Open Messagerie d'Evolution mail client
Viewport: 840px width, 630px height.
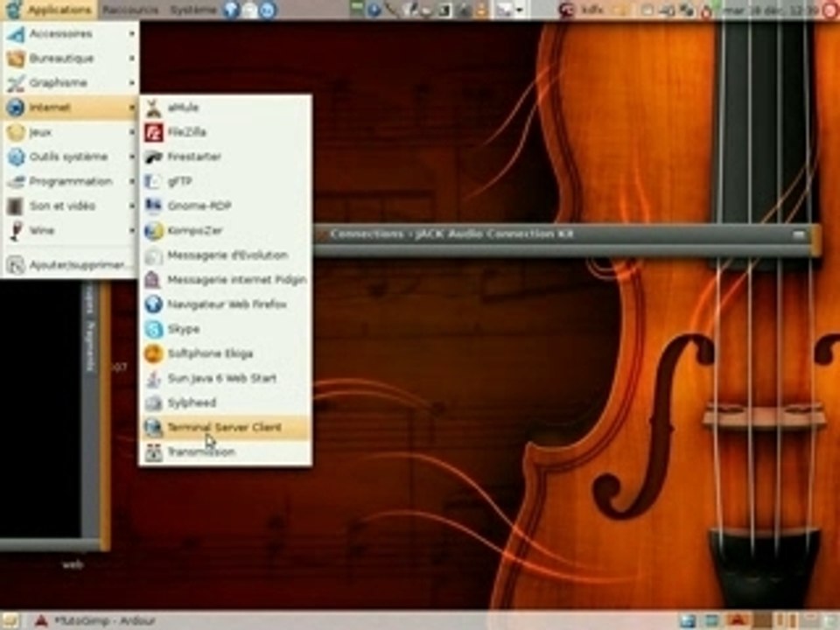226,255
